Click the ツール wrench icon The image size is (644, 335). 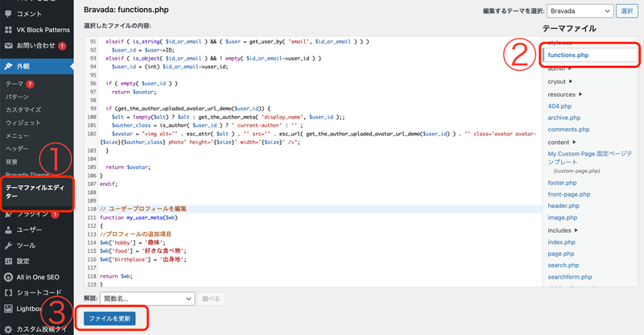point(8,246)
